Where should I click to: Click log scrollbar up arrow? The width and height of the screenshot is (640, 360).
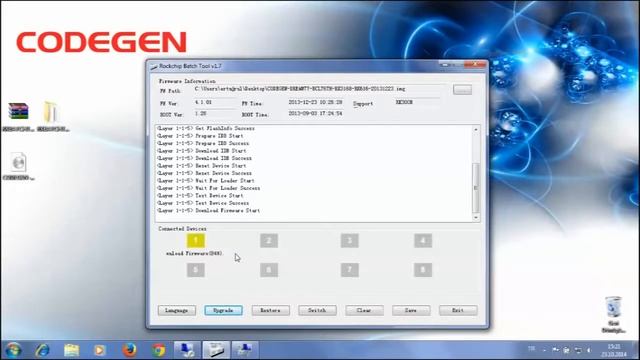(476, 129)
